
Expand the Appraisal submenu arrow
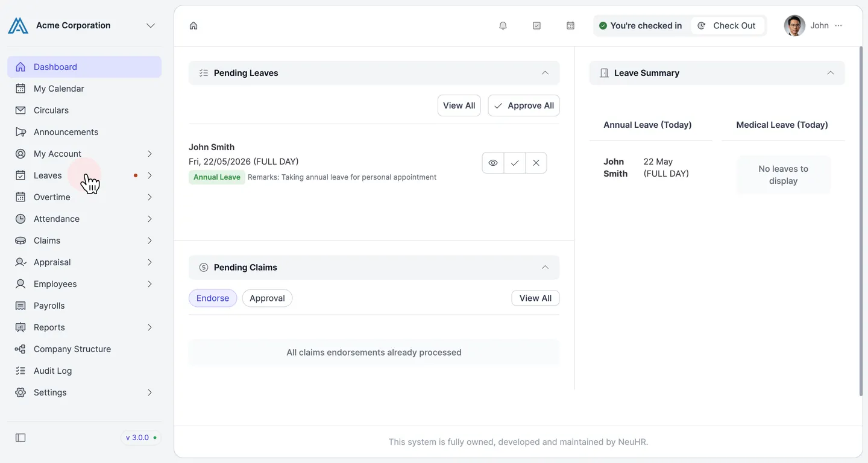[x=149, y=262]
